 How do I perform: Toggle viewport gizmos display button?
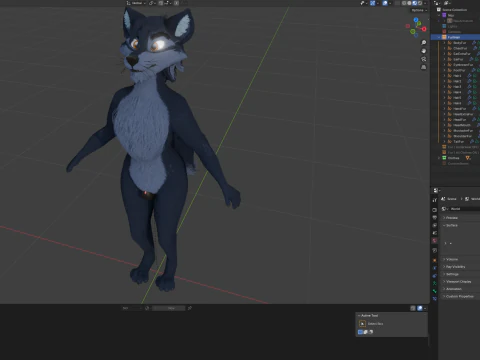coord(373,3)
